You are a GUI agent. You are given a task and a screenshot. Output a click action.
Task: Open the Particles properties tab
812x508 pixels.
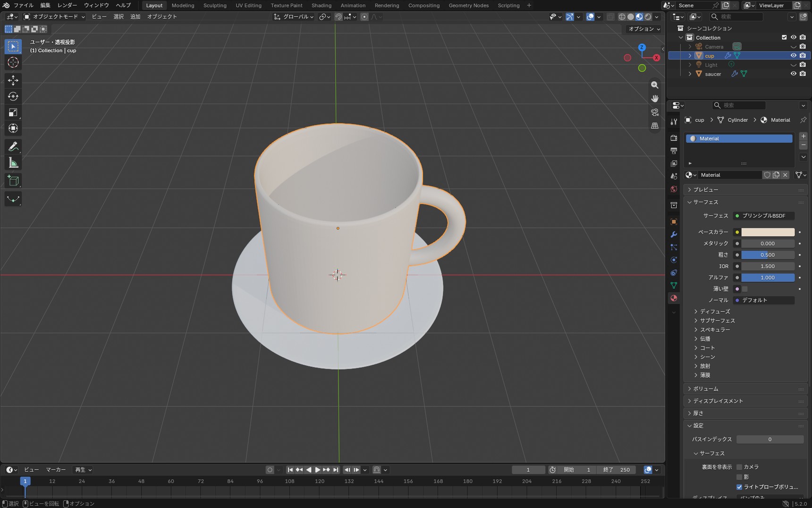674,247
